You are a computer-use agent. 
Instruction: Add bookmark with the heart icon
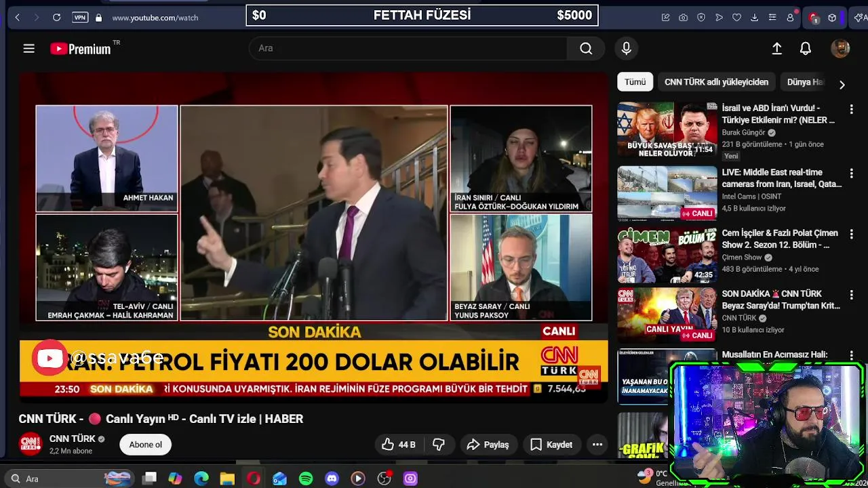736,18
